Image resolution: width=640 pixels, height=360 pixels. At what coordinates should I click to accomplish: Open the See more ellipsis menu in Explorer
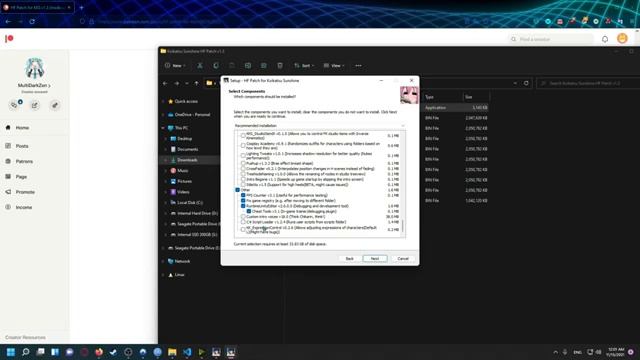point(358,65)
